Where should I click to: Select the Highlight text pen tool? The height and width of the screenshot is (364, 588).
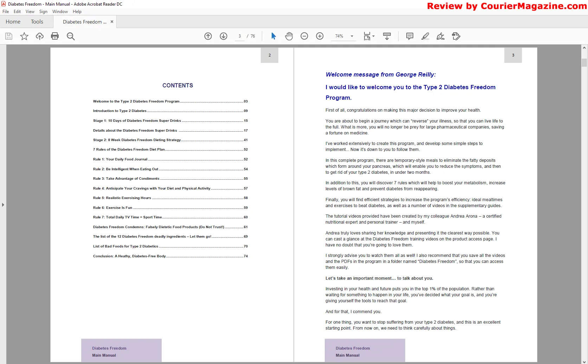click(x=425, y=36)
